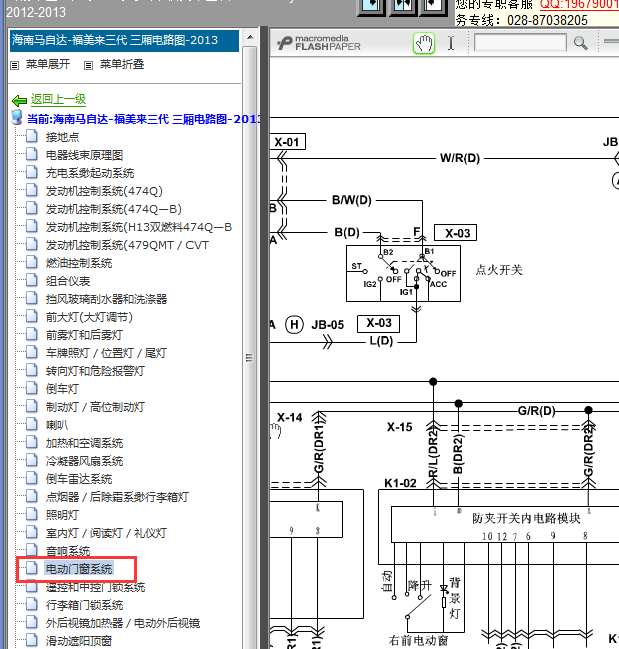Image resolution: width=619 pixels, height=649 pixels.
Task: Open 转向灯和危险报警灯 entry
Action: tap(95, 371)
